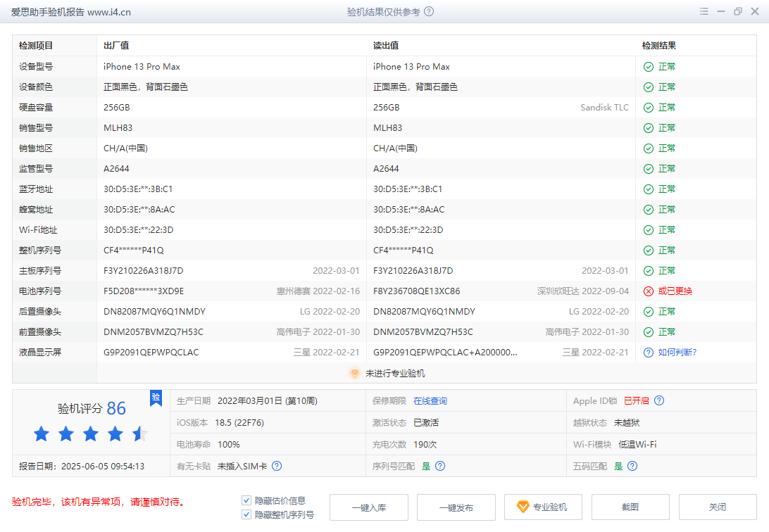Click red warning icon in 电池序列号 row
The height and width of the screenshot is (532, 769).
[x=648, y=291]
